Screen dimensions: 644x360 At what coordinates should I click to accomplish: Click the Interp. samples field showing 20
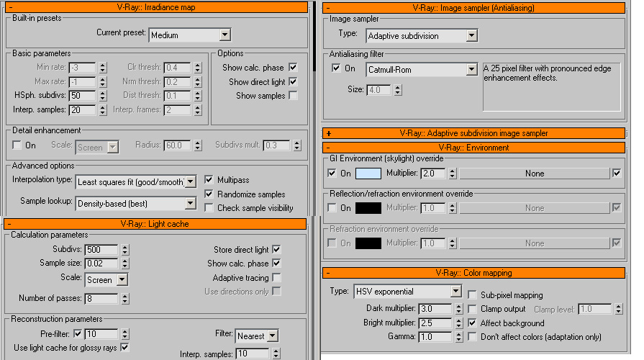click(82, 109)
